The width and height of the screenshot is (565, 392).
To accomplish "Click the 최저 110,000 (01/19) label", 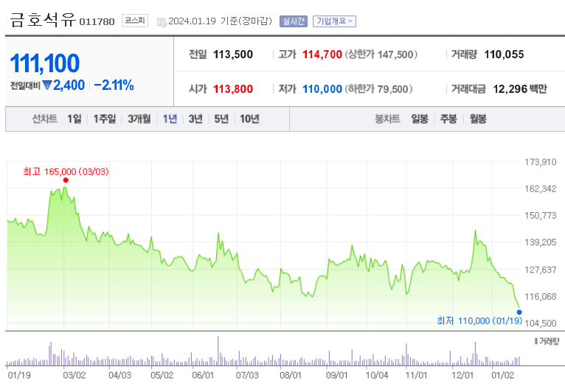I will point(479,321).
